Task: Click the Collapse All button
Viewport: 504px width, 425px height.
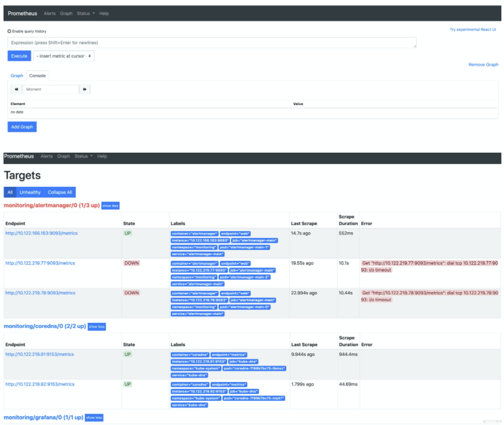Action: point(60,192)
